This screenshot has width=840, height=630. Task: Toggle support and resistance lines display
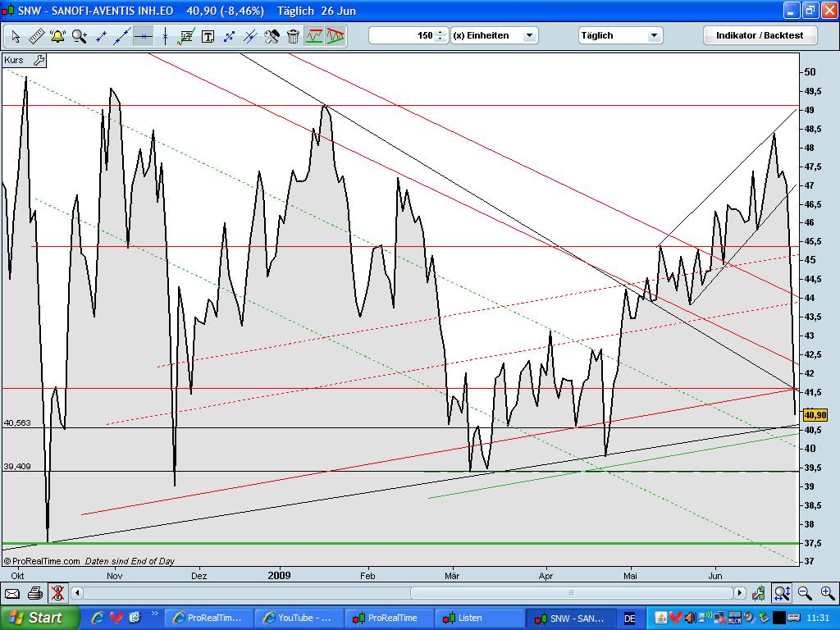pos(314,36)
